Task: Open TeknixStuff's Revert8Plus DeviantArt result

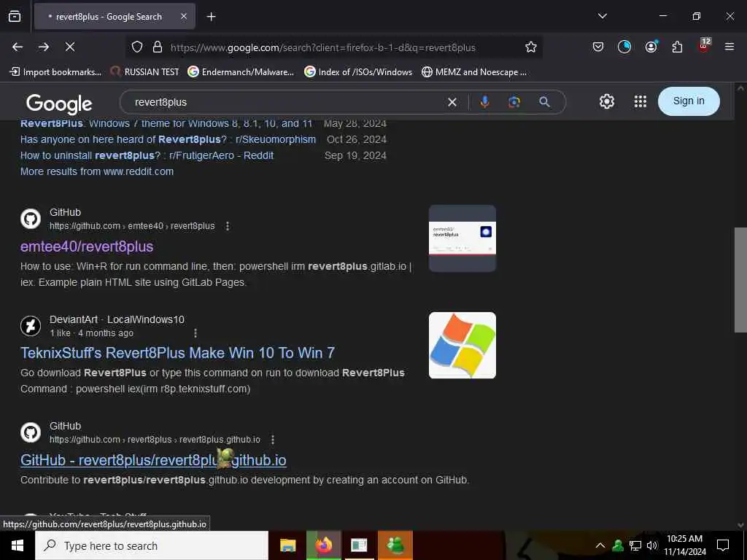Action: [177, 353]
